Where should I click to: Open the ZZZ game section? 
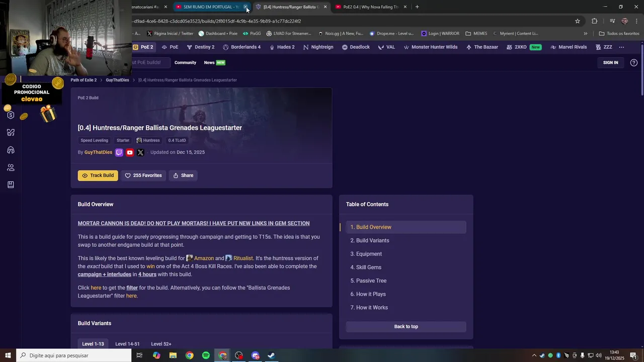[x=604, y=47]
